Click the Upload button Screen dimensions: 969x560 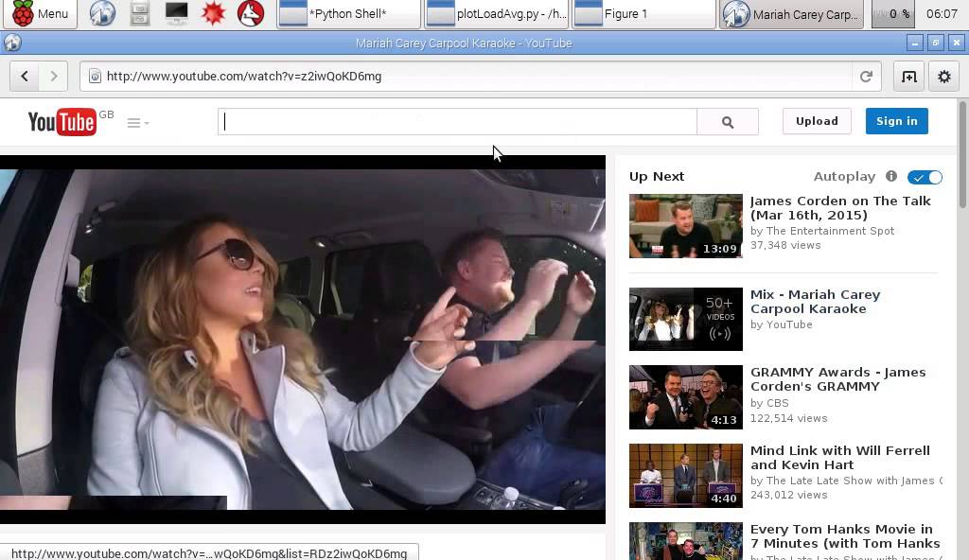pyautogui.click(x=817, y=121)
